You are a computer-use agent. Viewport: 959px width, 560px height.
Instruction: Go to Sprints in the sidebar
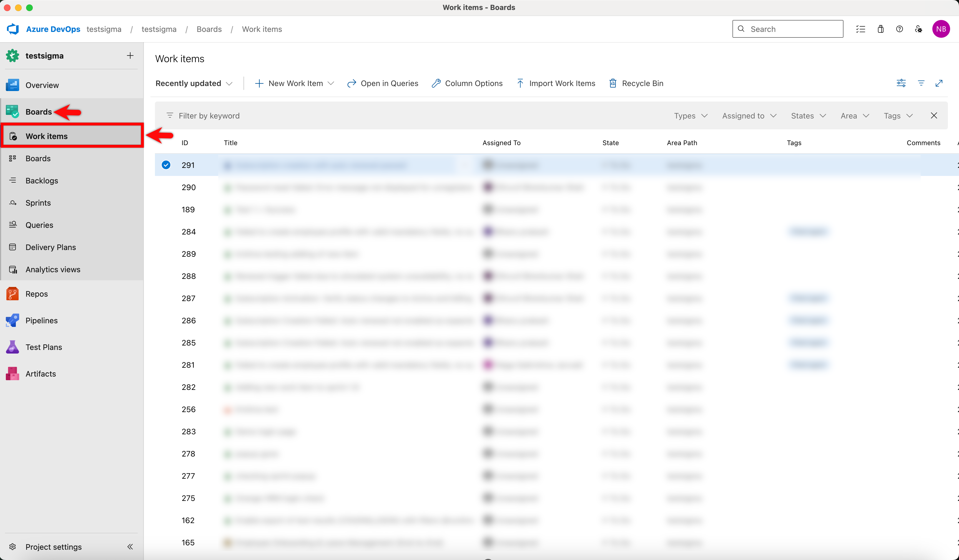point(38,203)
